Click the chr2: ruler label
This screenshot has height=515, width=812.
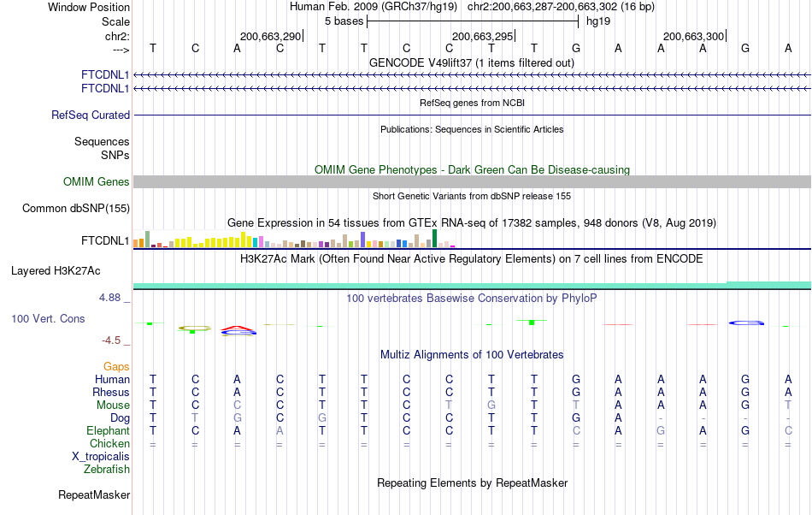click(117, 36)
